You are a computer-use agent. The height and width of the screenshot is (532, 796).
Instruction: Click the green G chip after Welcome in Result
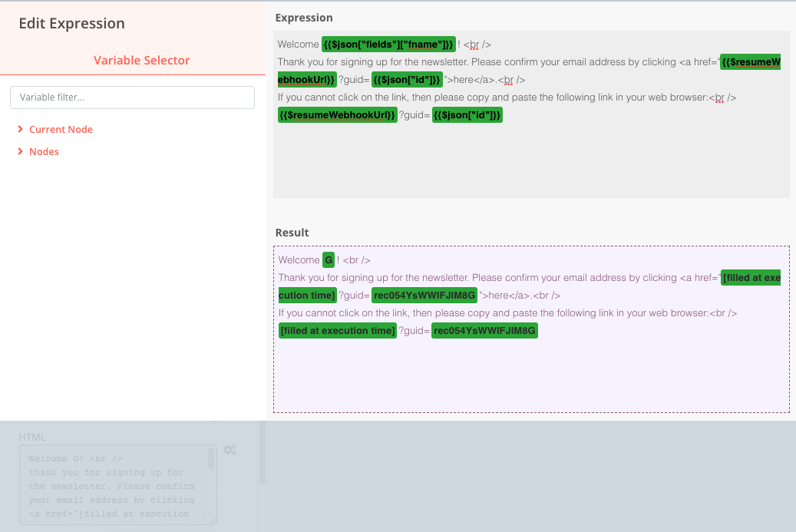click(329, 259)
